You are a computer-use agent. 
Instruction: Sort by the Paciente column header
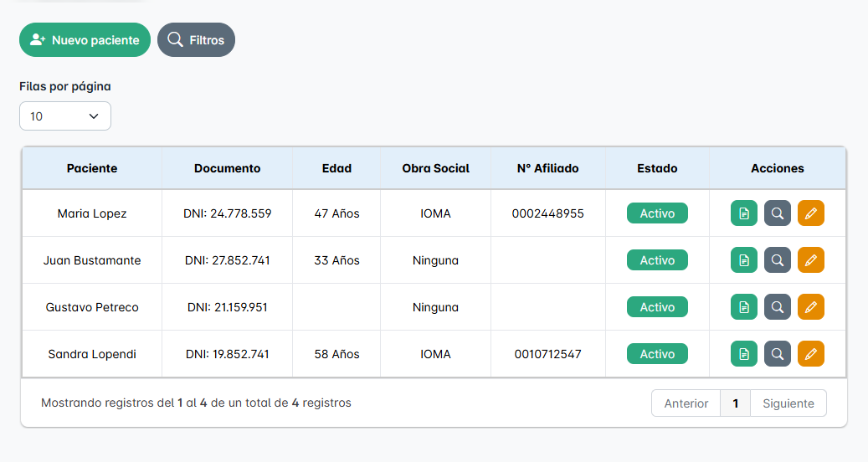click(92, 168)
